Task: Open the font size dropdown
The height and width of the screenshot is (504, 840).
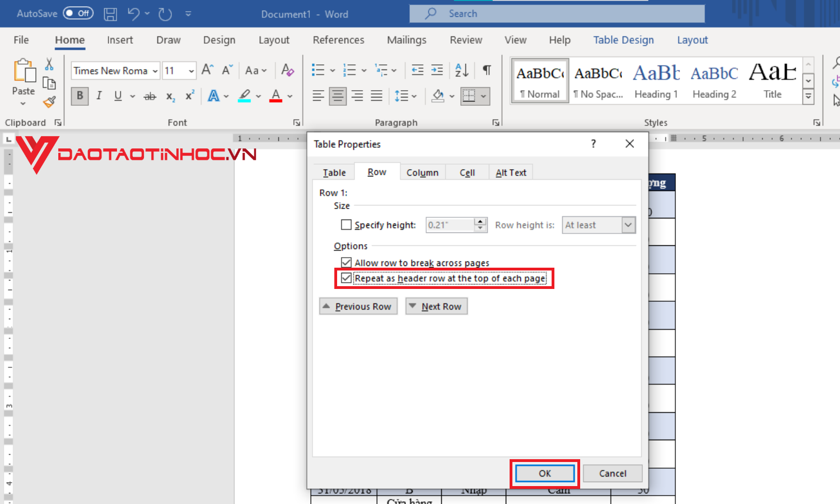Action: click(x=191, y=71)
